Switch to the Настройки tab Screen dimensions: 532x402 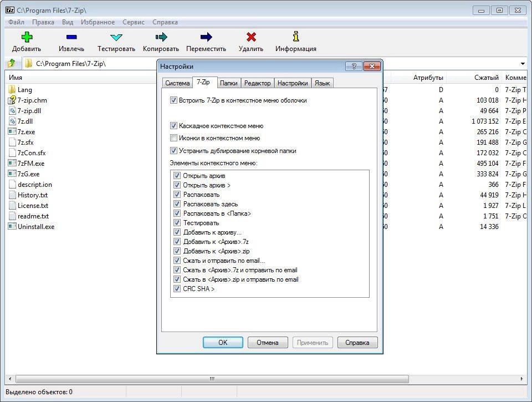[293, 83]
